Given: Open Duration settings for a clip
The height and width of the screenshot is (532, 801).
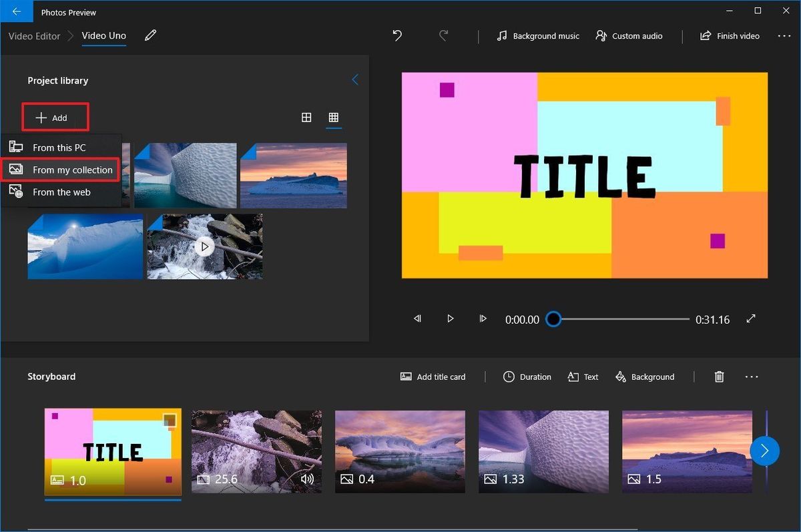Looking at the screenshot, I should point(527,376).
